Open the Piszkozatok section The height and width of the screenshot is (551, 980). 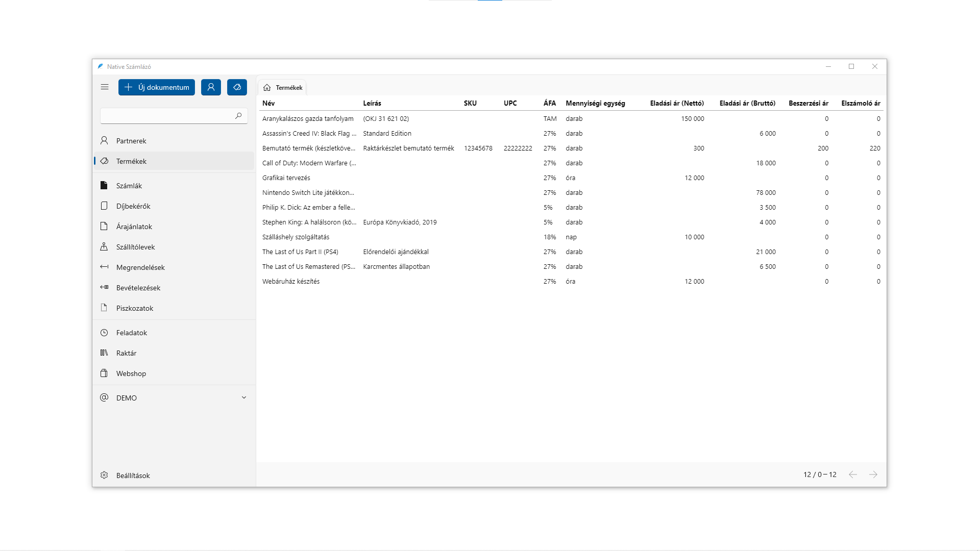(x=135, y=308)
